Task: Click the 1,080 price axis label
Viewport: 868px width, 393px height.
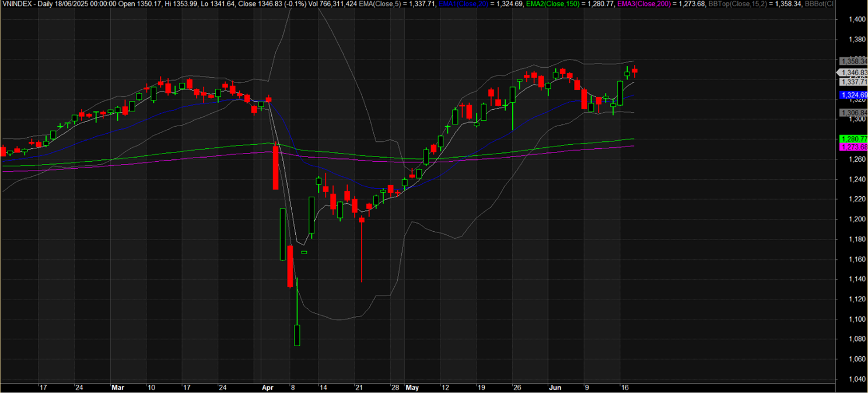Action: tap(857, 339)
